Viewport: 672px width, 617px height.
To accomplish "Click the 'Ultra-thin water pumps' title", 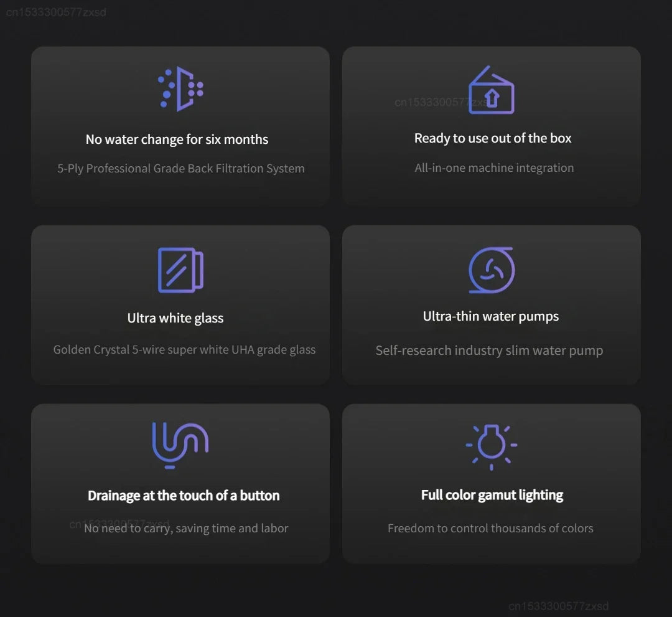I will pyautogui.click(x=491, y=316).
